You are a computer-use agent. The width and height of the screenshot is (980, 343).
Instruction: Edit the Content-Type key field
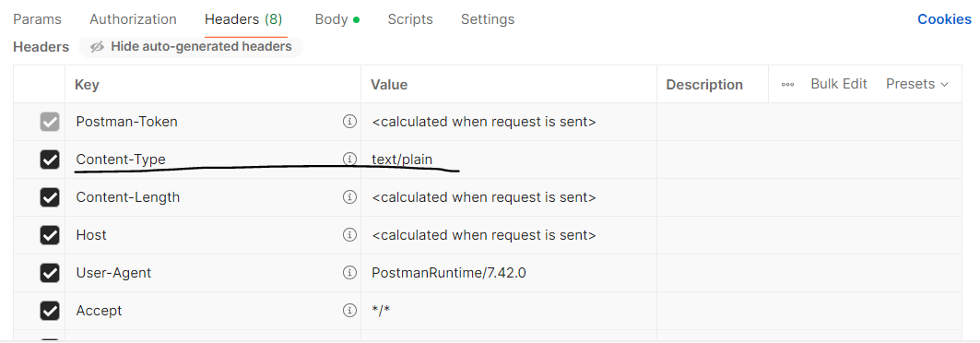tap(213, 160)
